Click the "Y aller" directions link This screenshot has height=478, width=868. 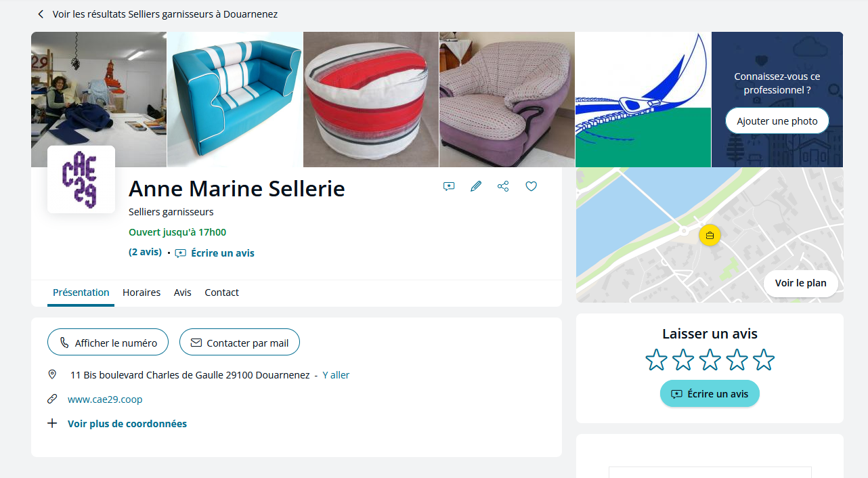tap(336, 375)
